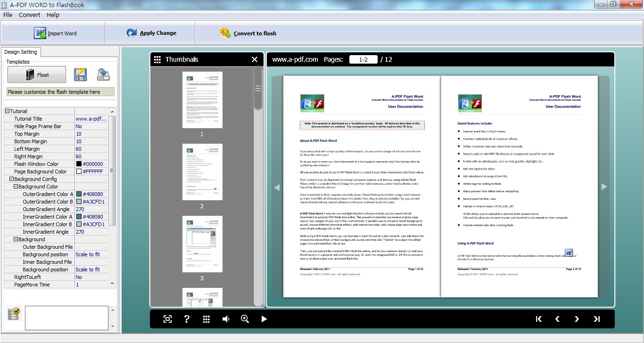Screen dimensions: 644x343
Task: Click Scale to fit below Outer Background File
Action: tap(88, 254)
